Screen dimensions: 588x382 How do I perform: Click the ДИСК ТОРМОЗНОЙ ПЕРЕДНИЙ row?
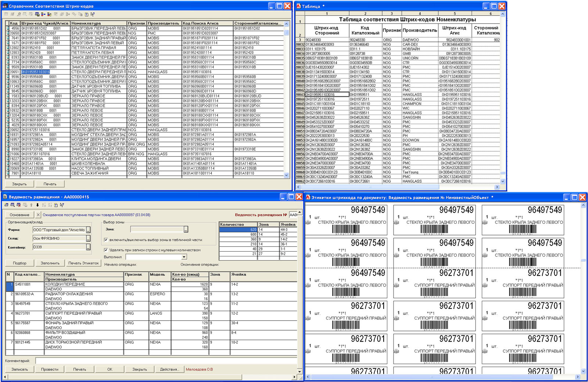151,345
